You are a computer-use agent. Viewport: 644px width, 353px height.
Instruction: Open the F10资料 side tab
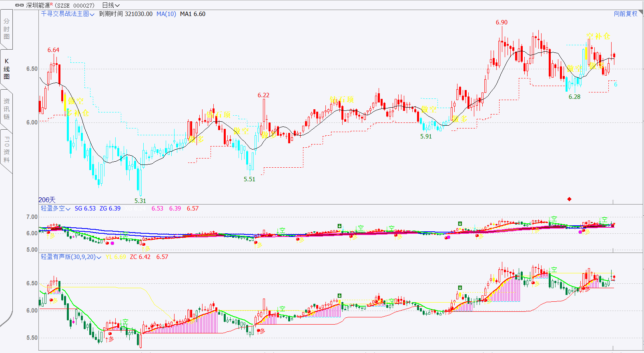click(x=6, y=149)
